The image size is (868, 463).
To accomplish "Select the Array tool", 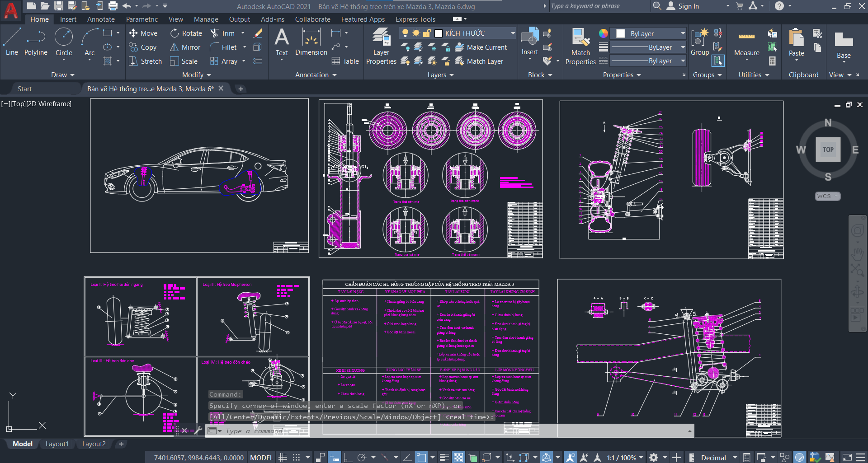I will 224,61.
